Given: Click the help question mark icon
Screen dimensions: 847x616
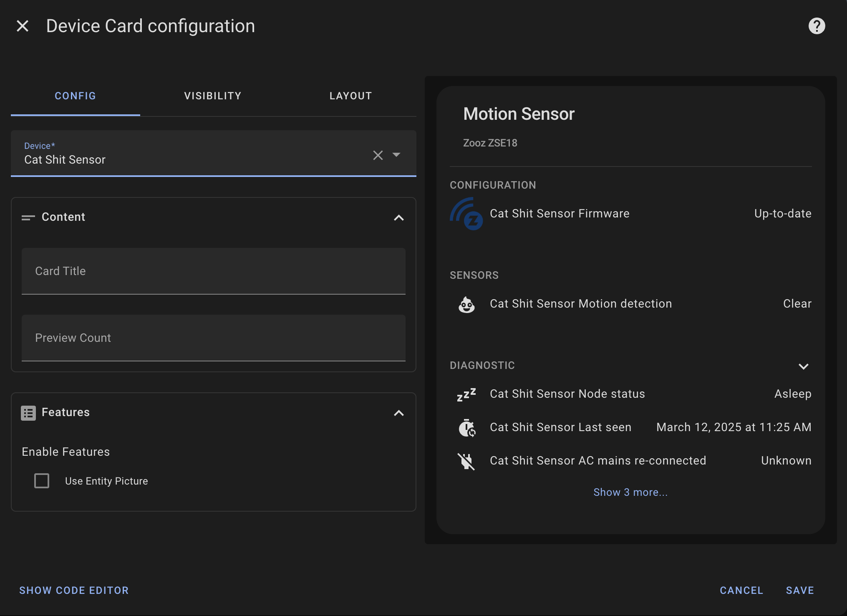Looking at the screenshot, I should (817, 26).
